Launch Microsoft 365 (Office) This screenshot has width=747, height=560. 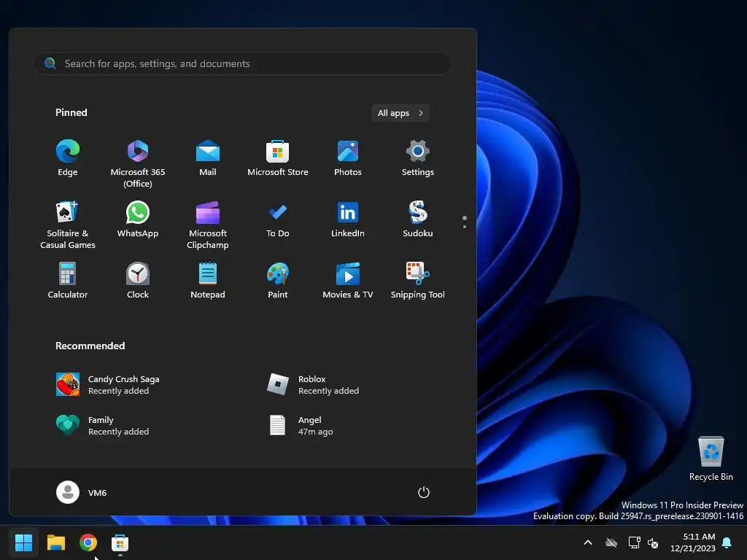coord(138,164)
